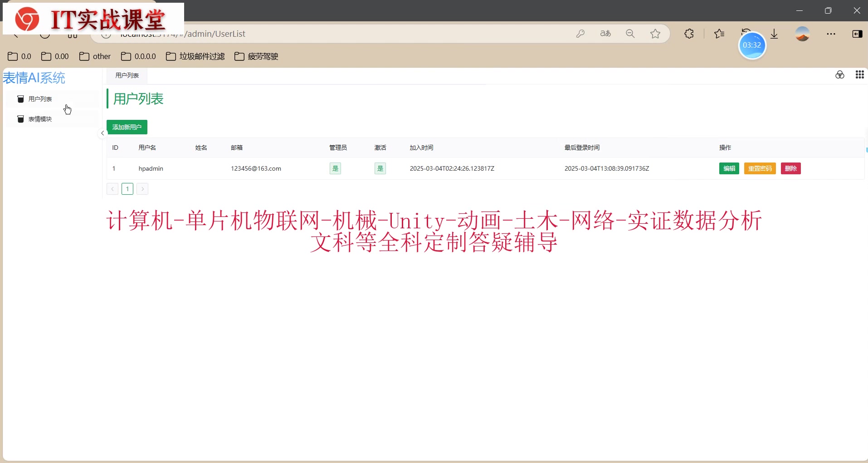868x463 pixels.
Task: Click the theme circles icon at top right
Action: coord(840,75)
